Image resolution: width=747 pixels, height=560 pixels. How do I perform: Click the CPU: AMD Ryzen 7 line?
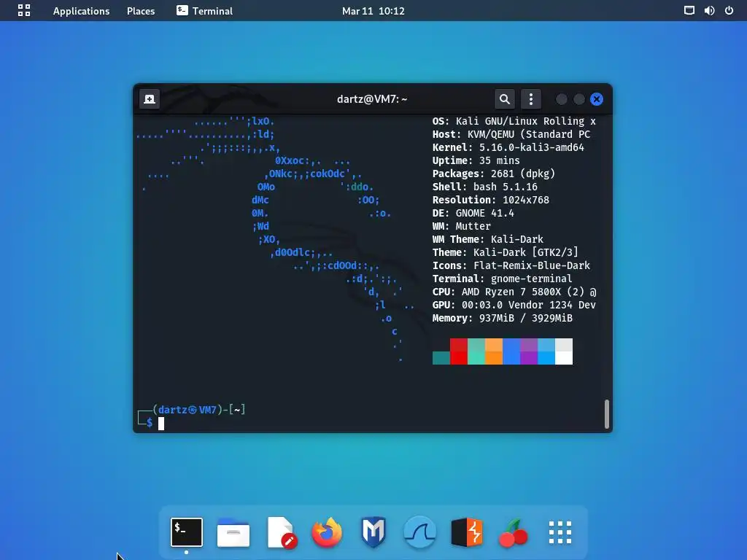tap(514, 292)
